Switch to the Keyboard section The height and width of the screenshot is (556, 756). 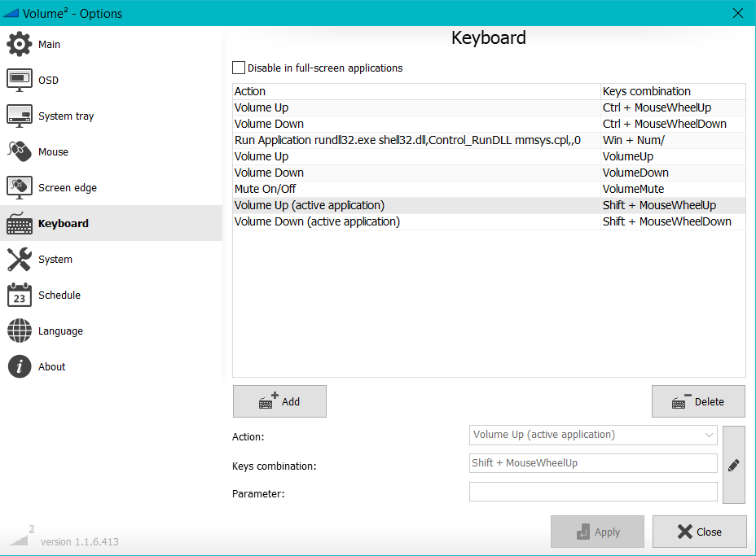(63, 223)
